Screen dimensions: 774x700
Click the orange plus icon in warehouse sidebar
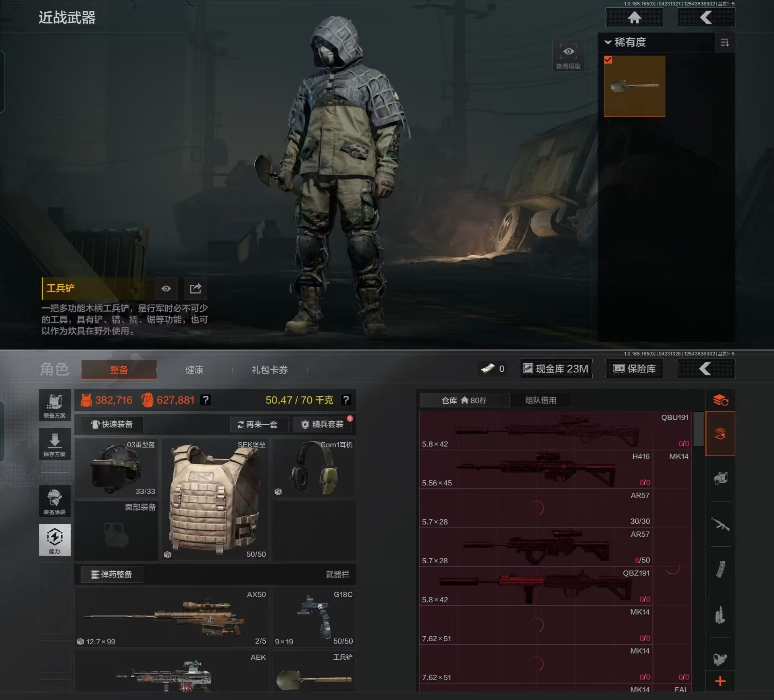click(720, 681)
